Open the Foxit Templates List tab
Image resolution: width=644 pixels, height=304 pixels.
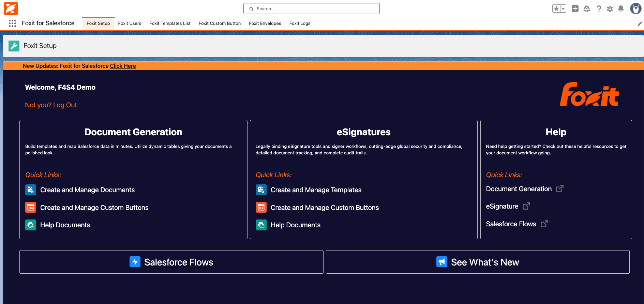coord(170,23)
